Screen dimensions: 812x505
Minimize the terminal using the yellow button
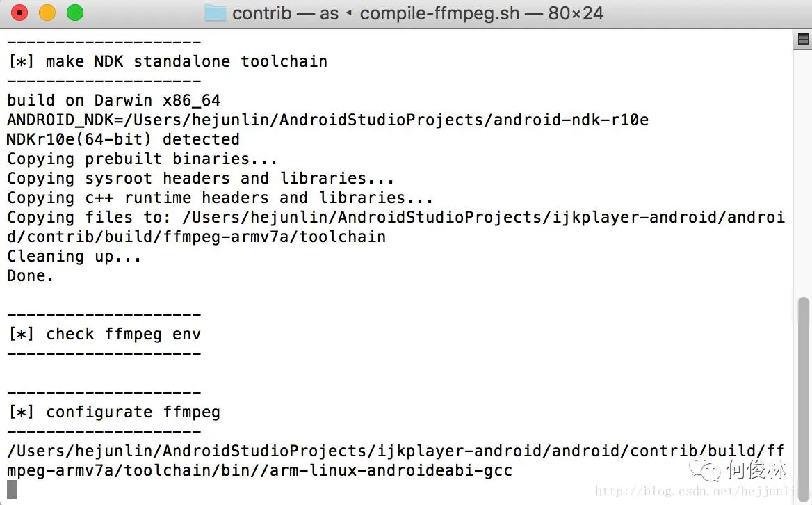[47, 13]
